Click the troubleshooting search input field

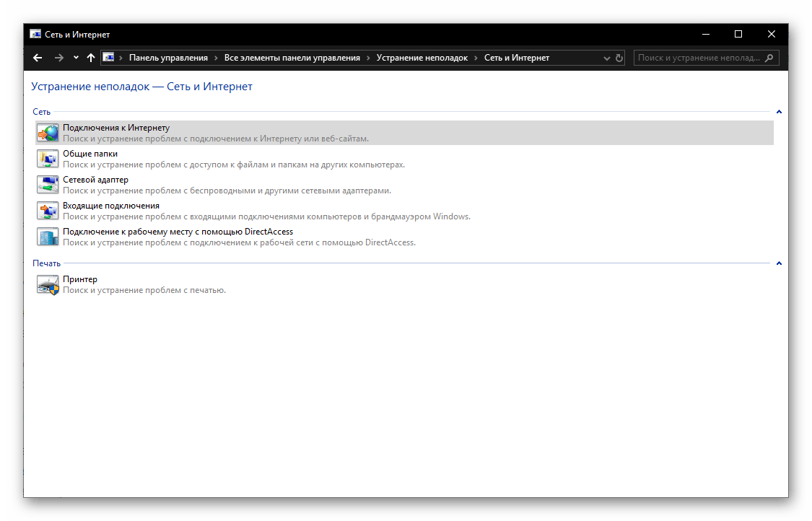[698, 58]
